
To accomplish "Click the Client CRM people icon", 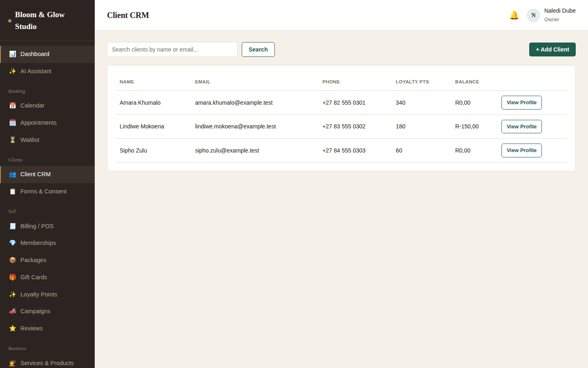I will click(13, 174).
